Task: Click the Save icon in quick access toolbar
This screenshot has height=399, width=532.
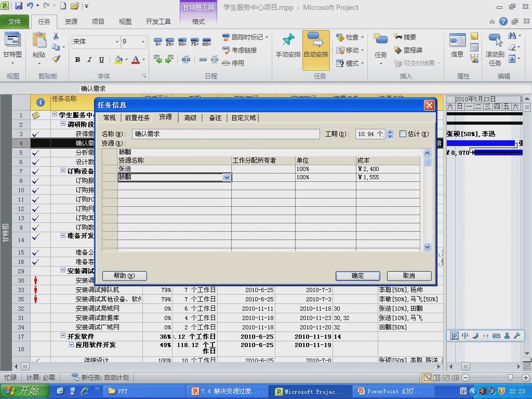Action: click(x=18, y=6)
